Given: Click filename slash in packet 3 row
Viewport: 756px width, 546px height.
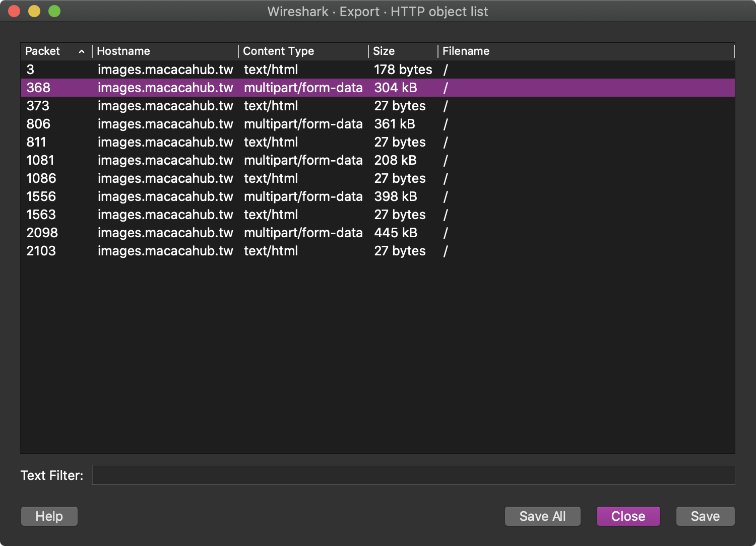Looking at the screenshot, I should pos(446,70).
